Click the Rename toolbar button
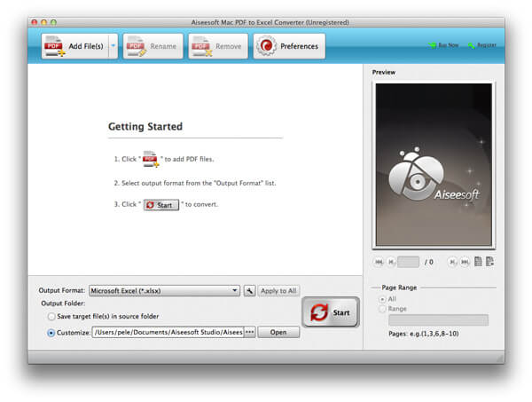This screenshot has height=402, width=532. (x=153, y=46)
